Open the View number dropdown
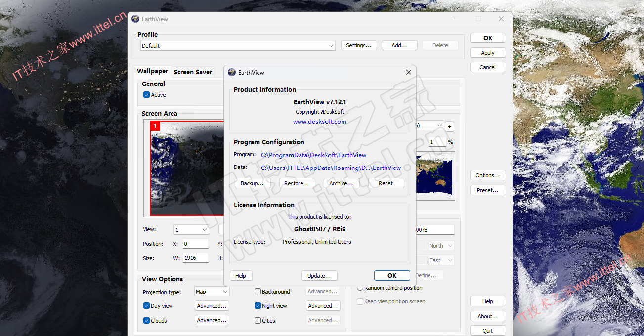 [x=191, y=230]
